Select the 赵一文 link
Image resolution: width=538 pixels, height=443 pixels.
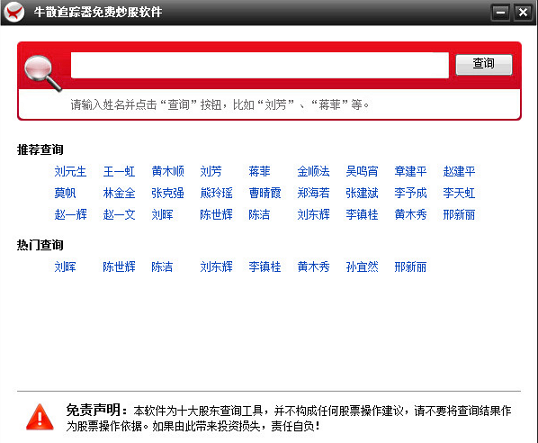coord(119,215)
